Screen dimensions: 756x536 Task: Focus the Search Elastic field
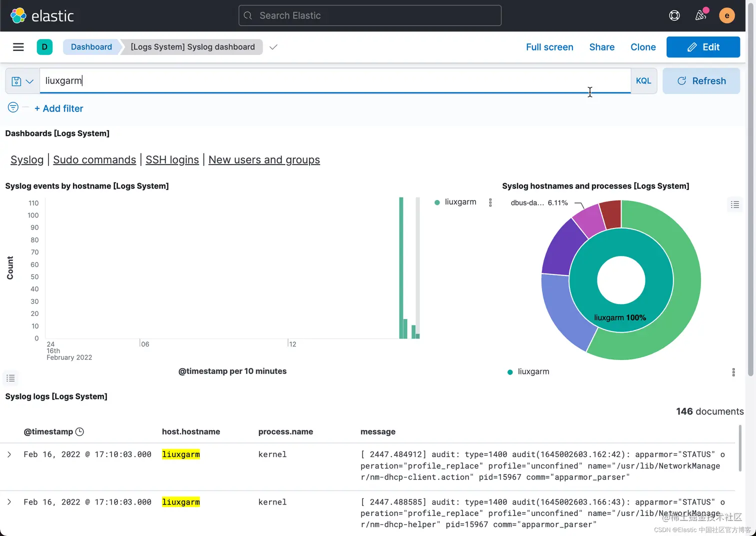tap(370, 15)
